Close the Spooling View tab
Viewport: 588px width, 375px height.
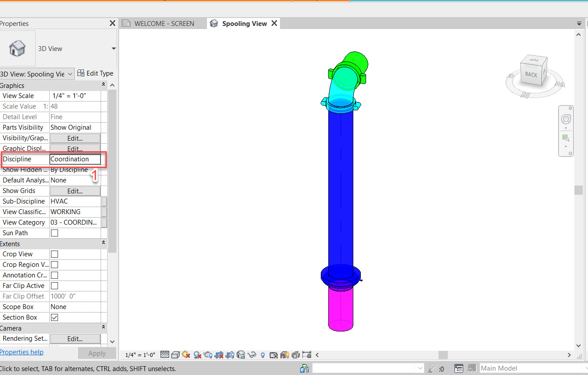tap(274, 24)
